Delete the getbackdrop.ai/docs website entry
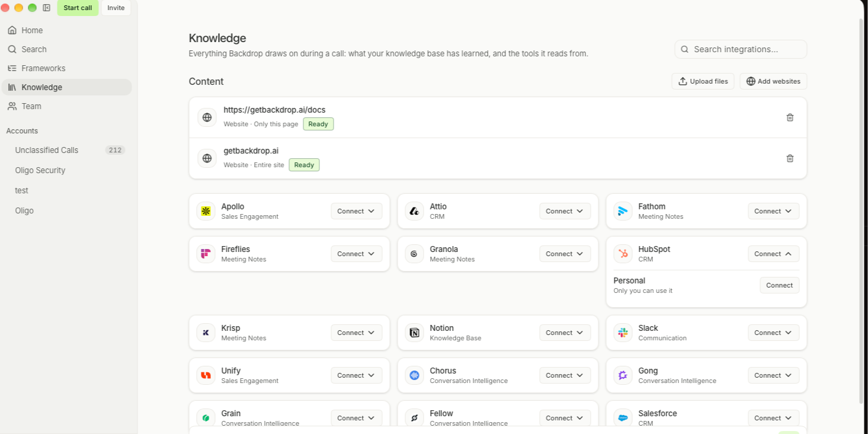The height and width of the screenshot is (434, 868). pos(790,117)
